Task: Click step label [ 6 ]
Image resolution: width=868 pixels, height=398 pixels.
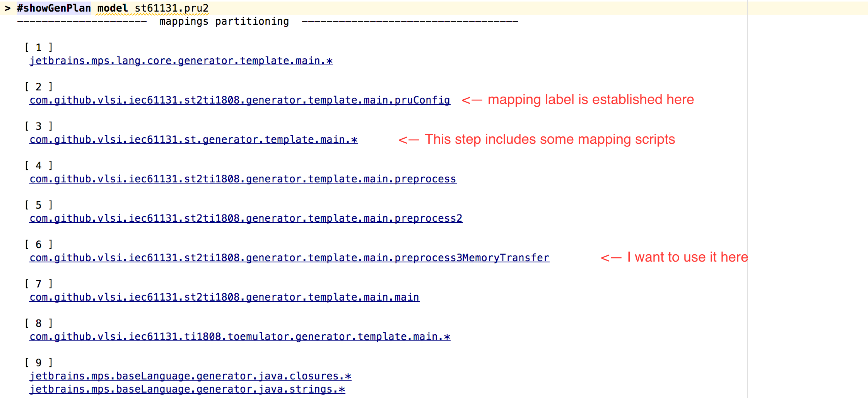Action: coord(39,245)
